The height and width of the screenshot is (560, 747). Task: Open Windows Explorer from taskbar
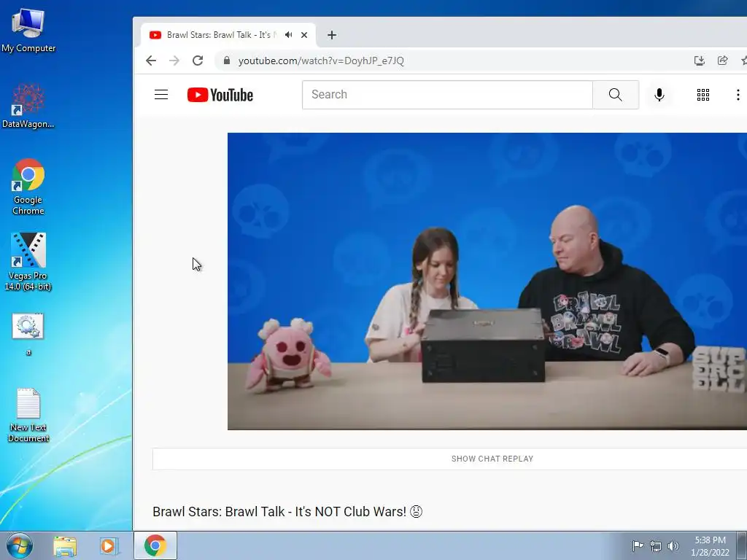65,546
